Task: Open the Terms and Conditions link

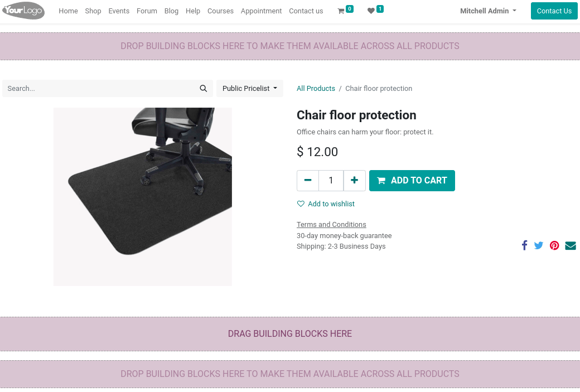Action: coord(331,224)
